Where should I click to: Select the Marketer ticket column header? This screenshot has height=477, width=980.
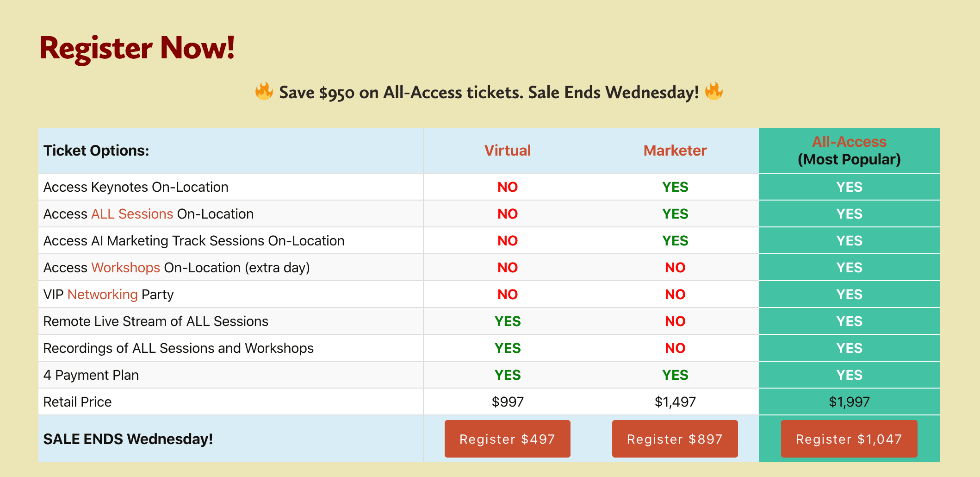point(675,151)
